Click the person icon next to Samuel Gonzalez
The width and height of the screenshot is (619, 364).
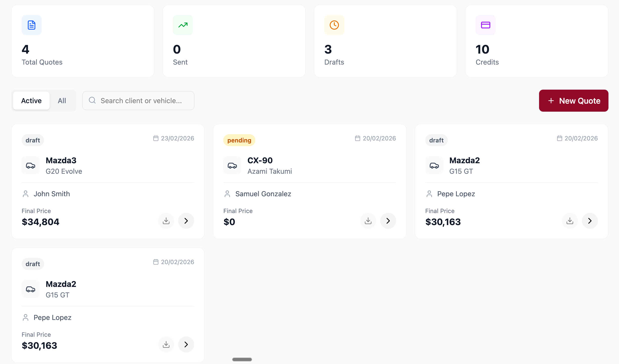227,194
